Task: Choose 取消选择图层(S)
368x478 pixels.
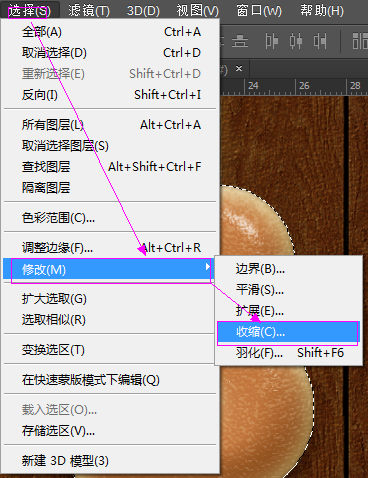Action: [111, 146]
